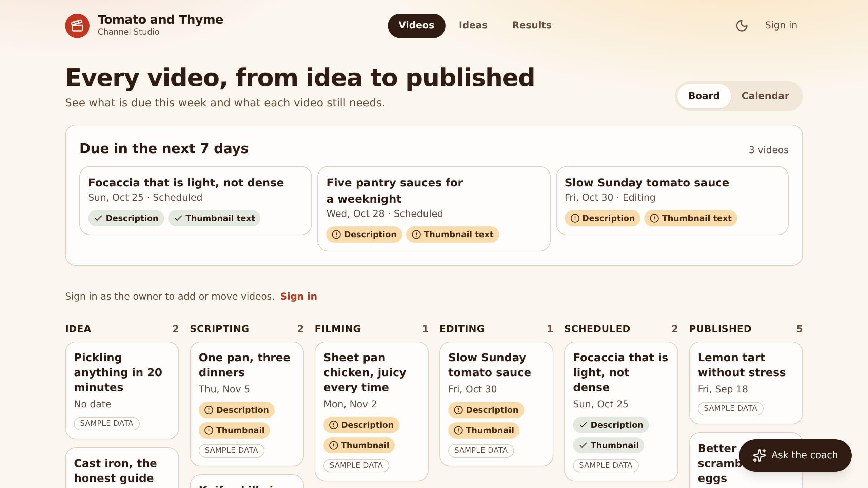Switch to the Ideas tab
The image size is (868, 488).
[473, 25]
